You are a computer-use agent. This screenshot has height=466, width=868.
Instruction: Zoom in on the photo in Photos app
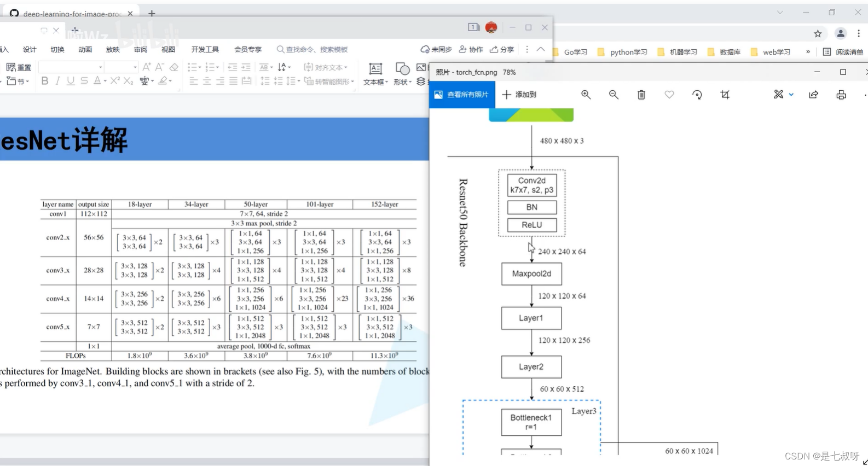pos(586,95)
